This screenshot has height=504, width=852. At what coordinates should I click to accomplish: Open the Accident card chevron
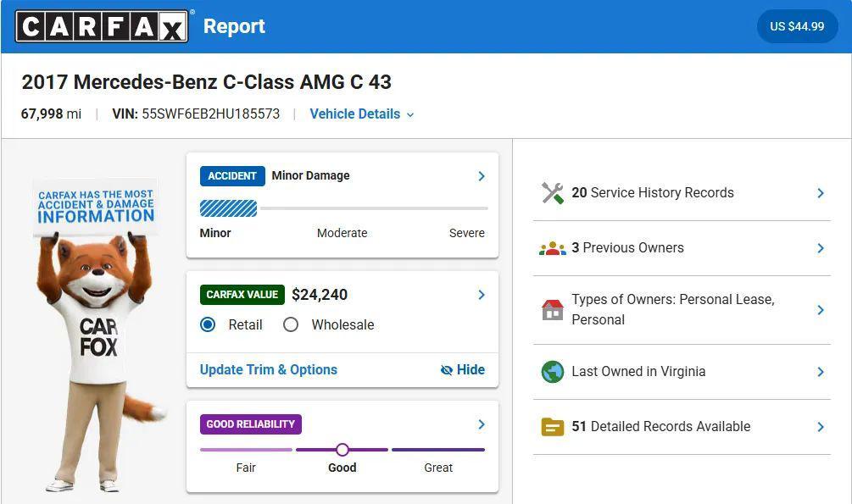click(482, 176)
